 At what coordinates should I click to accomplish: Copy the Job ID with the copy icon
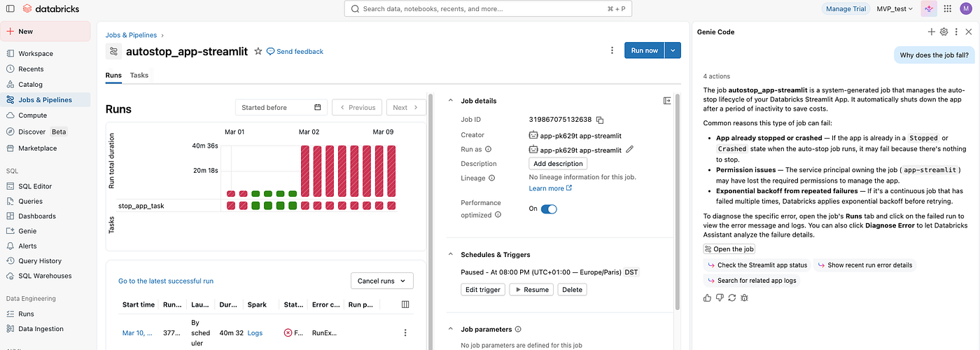[600, 120]
